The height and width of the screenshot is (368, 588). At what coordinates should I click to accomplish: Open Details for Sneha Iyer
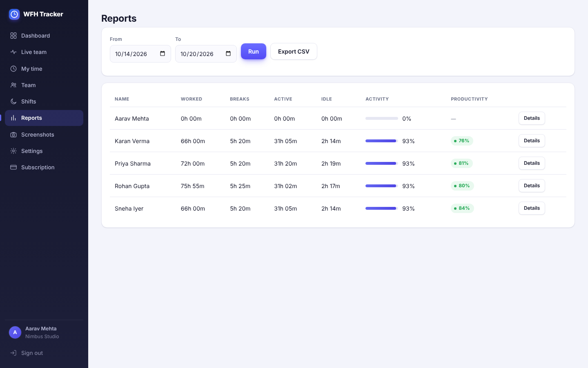[532, 208]
